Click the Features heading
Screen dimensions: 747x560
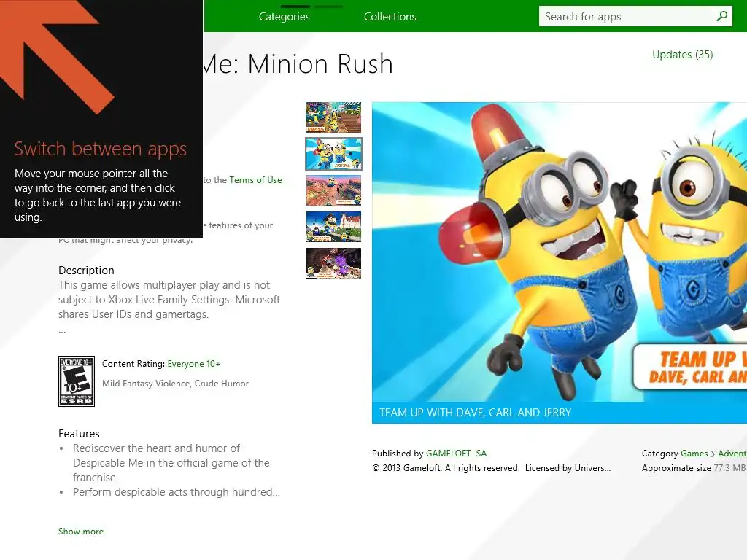tap(79, 434)
